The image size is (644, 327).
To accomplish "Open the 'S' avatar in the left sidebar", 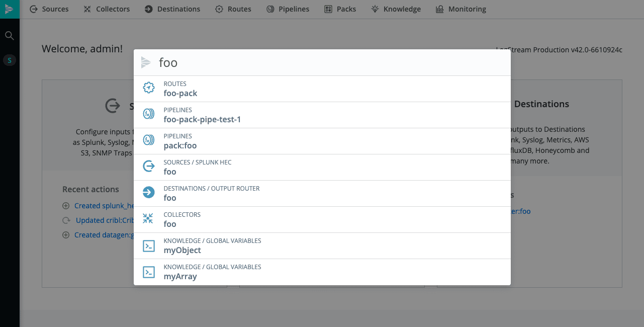I will click(10, 60).
